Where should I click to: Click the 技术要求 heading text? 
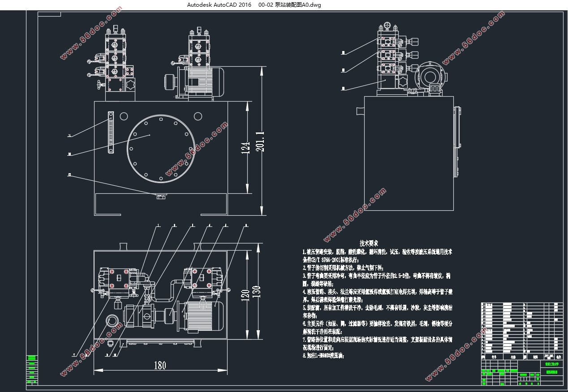369,243
